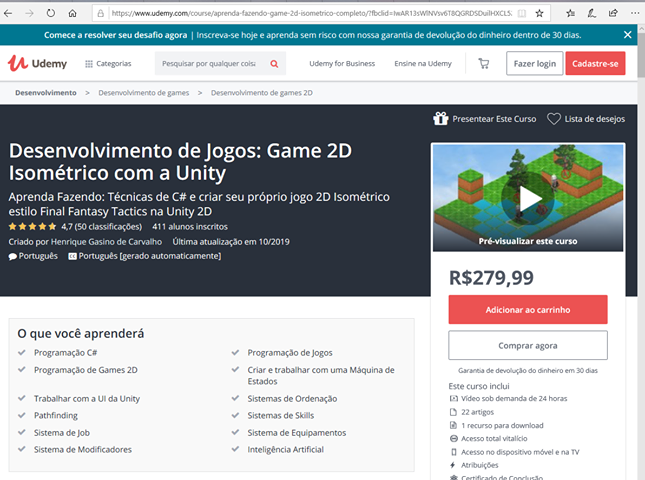Click the Atribuições lightning icon
This screenshot has width=645, height=480.
[x=453, y=465]
